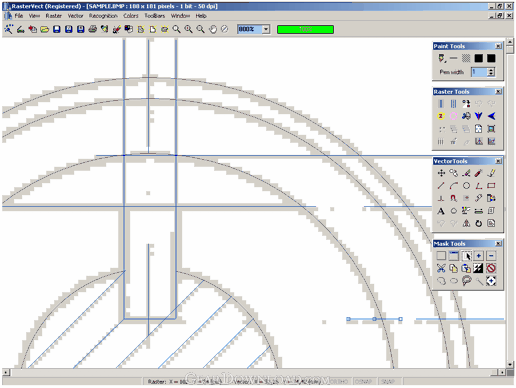Screen dimensions: 516x388
Task: Click the first black color swatch in Paint Tools
Action: point(478,58)
